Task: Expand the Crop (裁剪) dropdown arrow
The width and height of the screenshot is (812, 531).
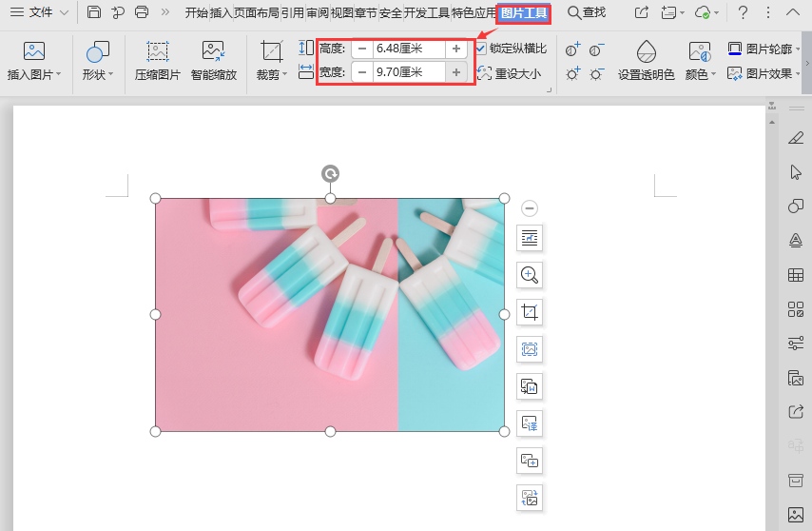Action: (284, 74)
